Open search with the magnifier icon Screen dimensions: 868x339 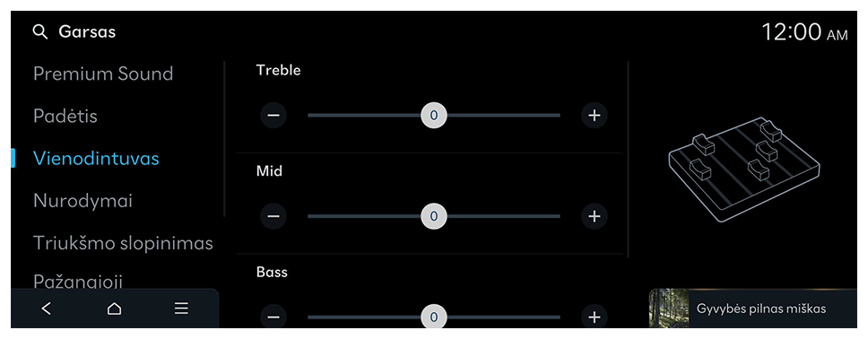40,32
